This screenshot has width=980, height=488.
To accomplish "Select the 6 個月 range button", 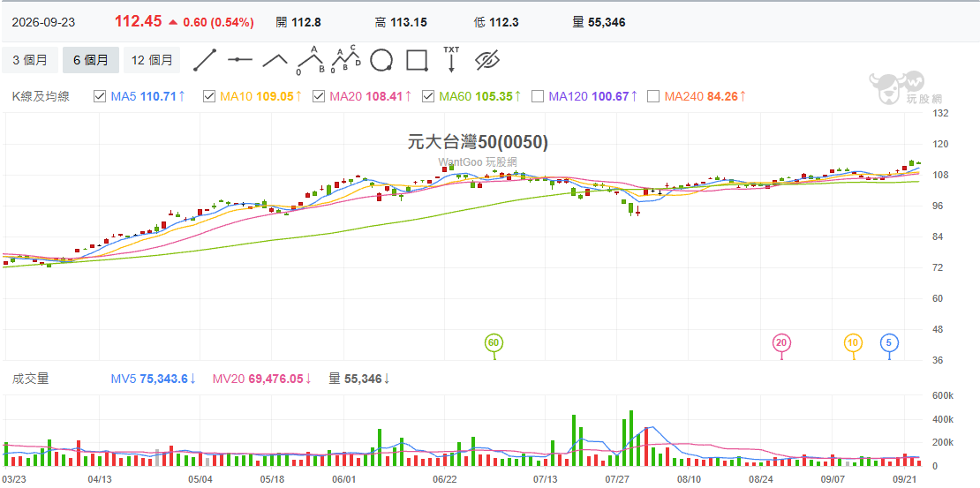I will pyautogui.click(x=91, y=60).
